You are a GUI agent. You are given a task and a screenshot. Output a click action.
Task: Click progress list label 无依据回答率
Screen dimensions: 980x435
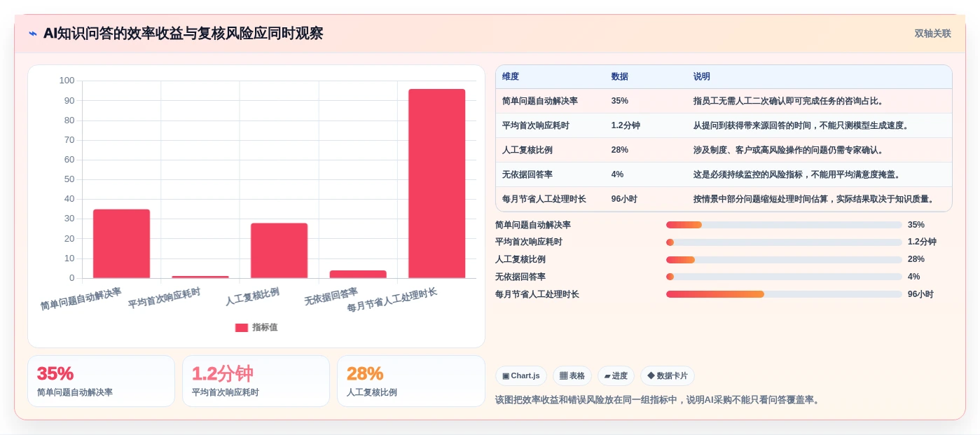(520, 277)
